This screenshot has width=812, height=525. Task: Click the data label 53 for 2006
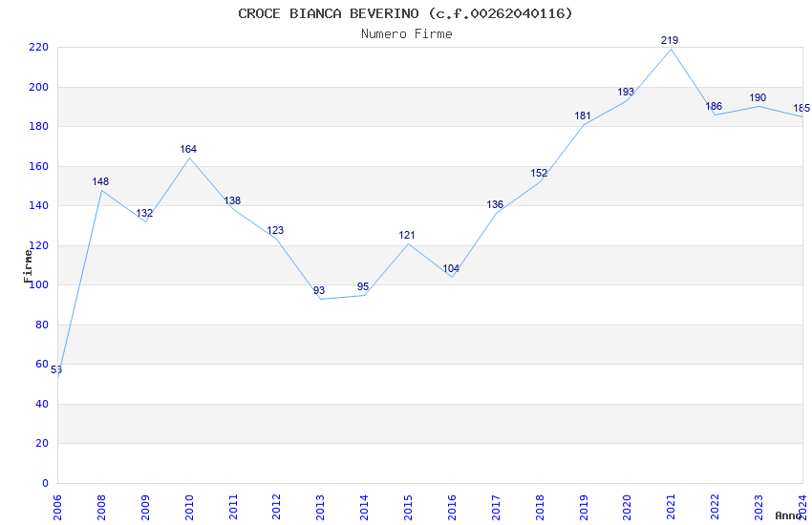(56, 369)
